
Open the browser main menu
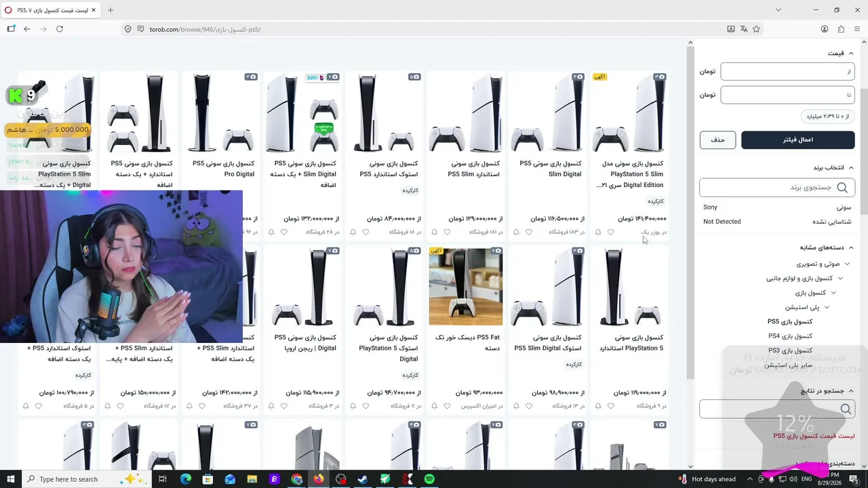click(857, 29)
